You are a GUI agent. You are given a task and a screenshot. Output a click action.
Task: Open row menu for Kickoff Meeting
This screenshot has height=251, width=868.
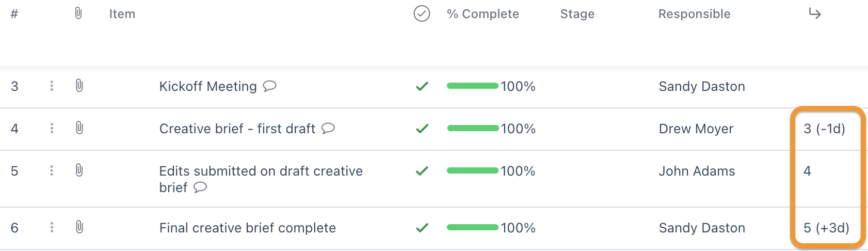pos(52,86)
